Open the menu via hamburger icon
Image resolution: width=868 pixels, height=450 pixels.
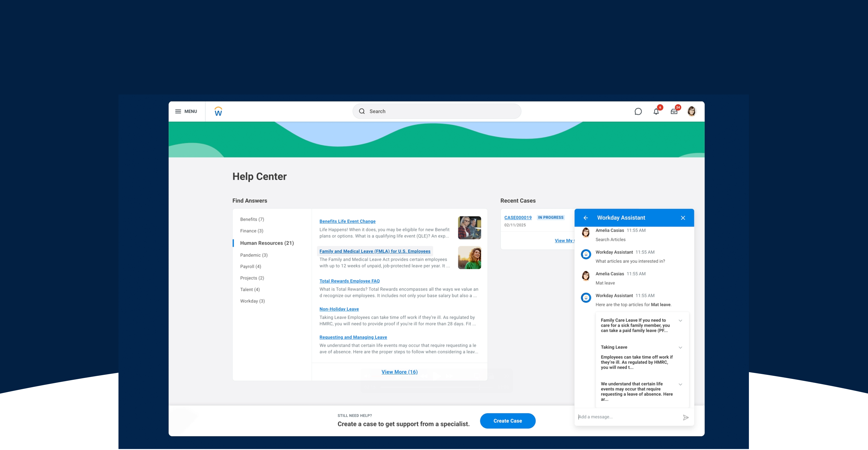click(178, 111)
